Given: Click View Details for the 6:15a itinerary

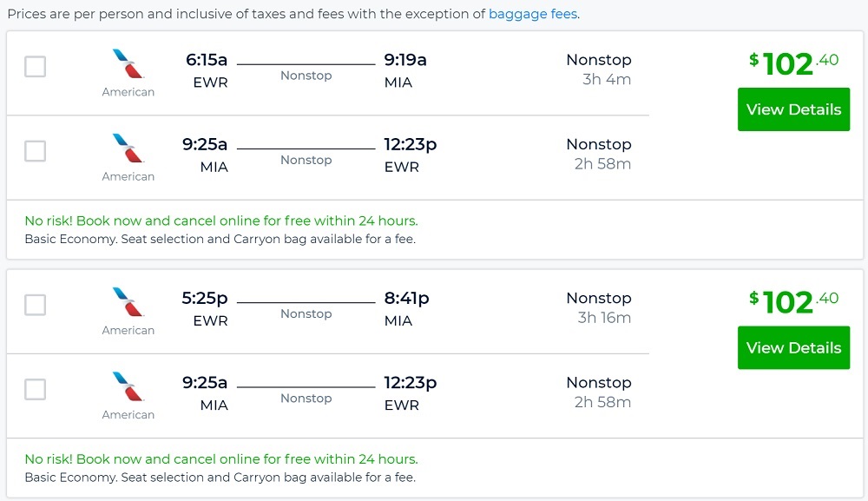Looking at the screenshot, I should (792, 109).
